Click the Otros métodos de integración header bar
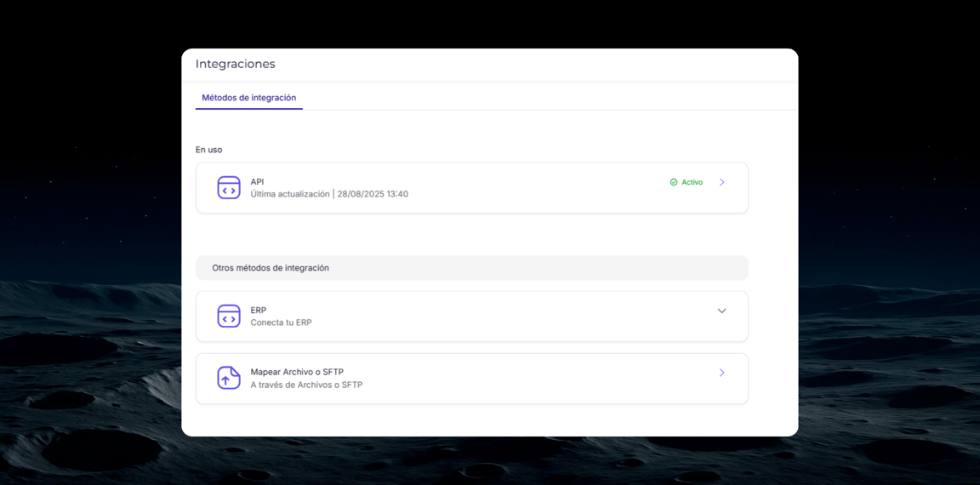This screenshot has width=980, height=485. coord(471,268)
